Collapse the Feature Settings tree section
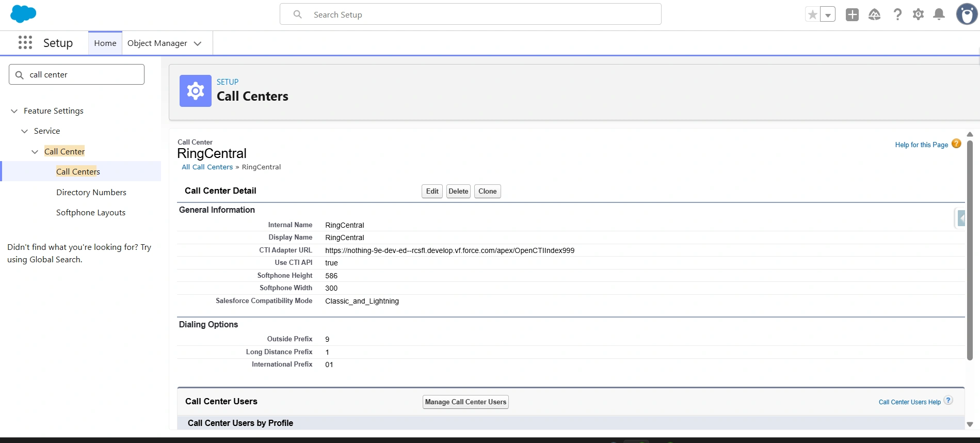 click(14, 111)
